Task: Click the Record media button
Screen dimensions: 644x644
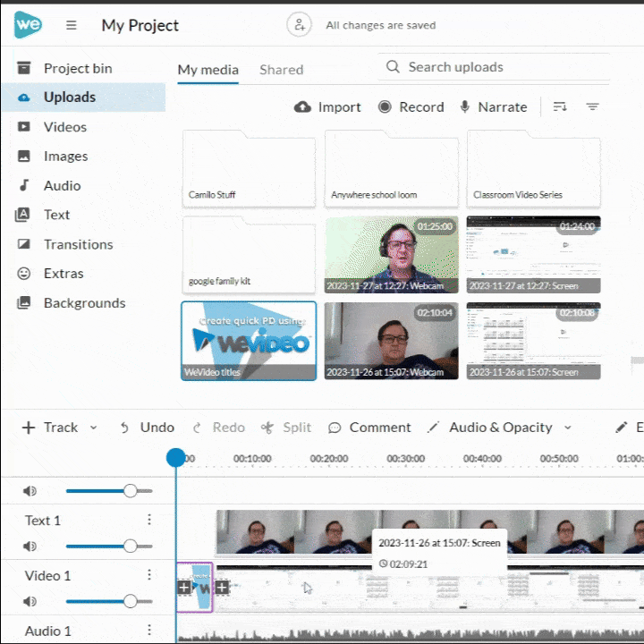Action: pyautogui.click(x=411, y=106)
